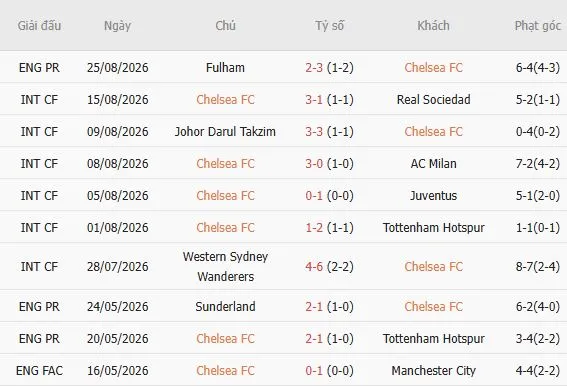Select the Phạt góc column header
The height and width of the screenshot is (386, 567).
(x=538, y=26)
